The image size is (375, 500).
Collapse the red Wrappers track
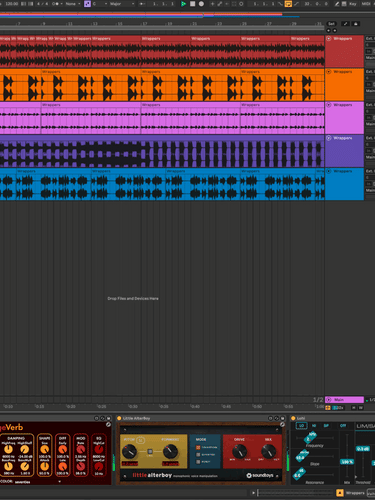(x=329, y=39)
